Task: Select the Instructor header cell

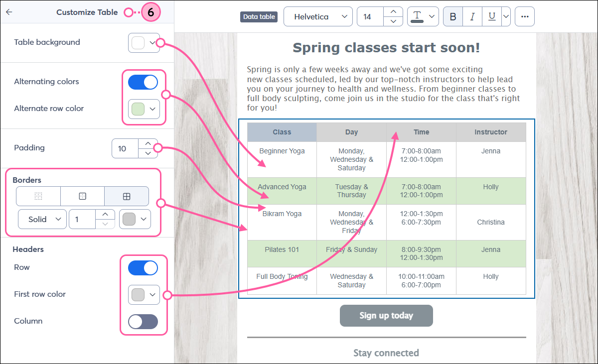Action: (491, 132)
